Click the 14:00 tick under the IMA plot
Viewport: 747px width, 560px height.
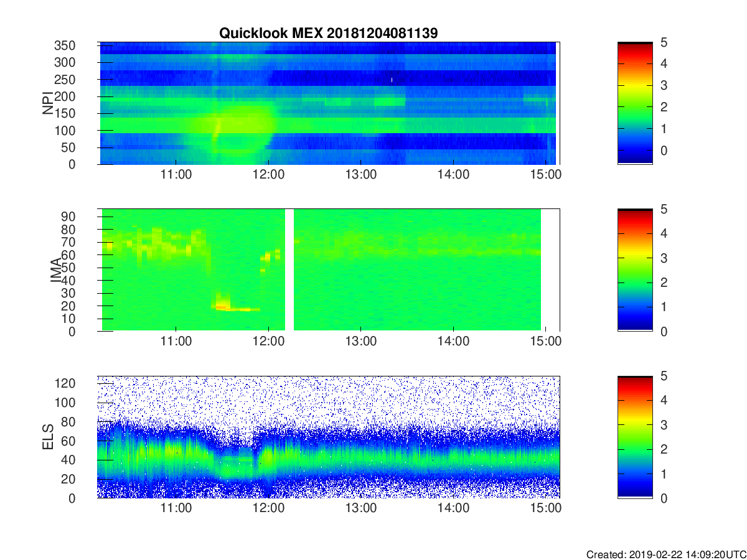coord(453,342)
